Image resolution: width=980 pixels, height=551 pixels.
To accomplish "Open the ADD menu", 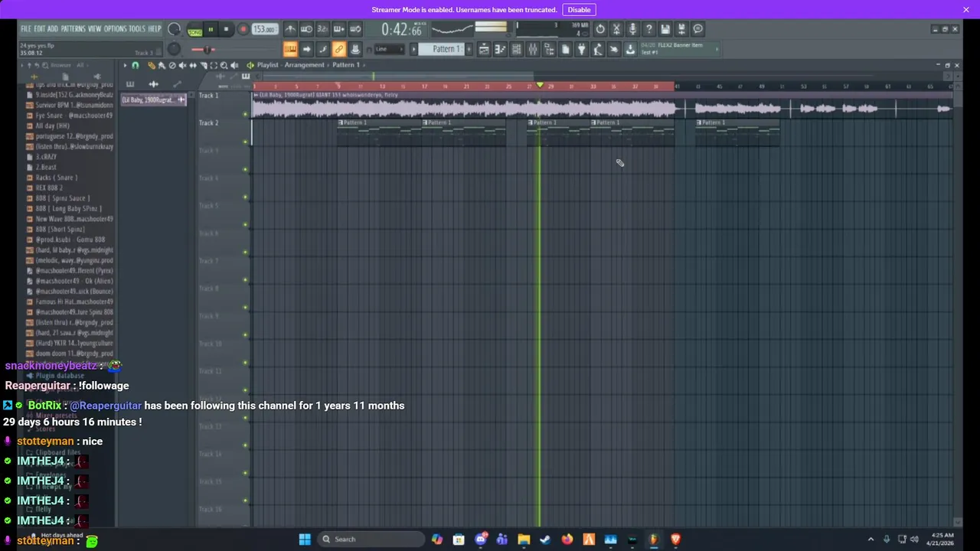I will [x=53, y=29].
